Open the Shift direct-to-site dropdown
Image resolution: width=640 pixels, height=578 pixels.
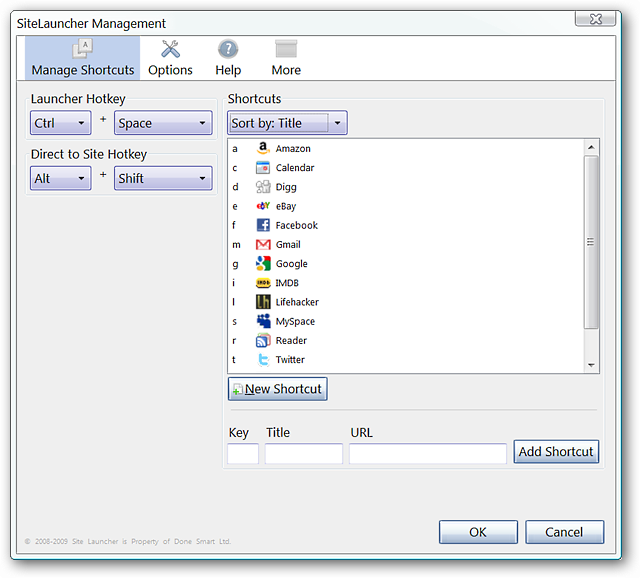(163, 178)
